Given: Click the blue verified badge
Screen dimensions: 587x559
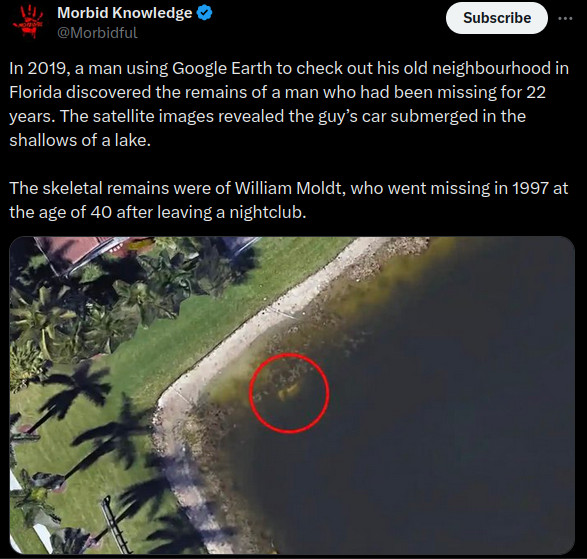Looking at the screenshot, I should pyautogui.click(x=205, y=13).
